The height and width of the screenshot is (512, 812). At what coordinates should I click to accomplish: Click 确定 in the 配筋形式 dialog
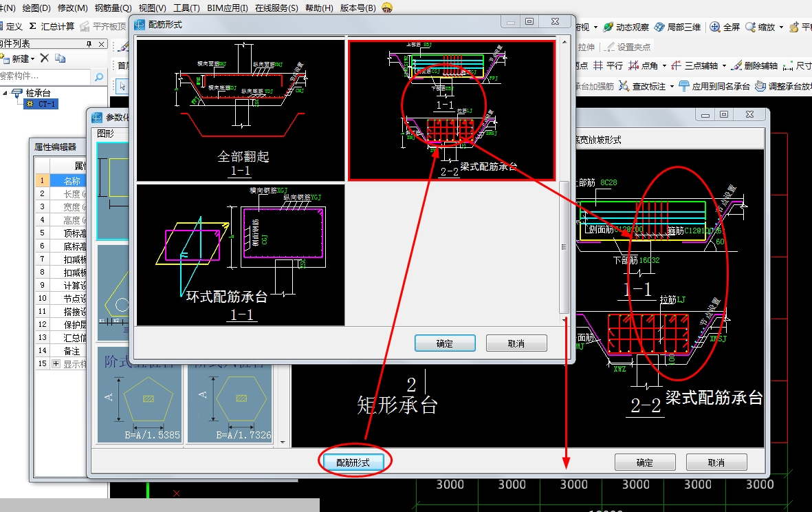(445, 343)
